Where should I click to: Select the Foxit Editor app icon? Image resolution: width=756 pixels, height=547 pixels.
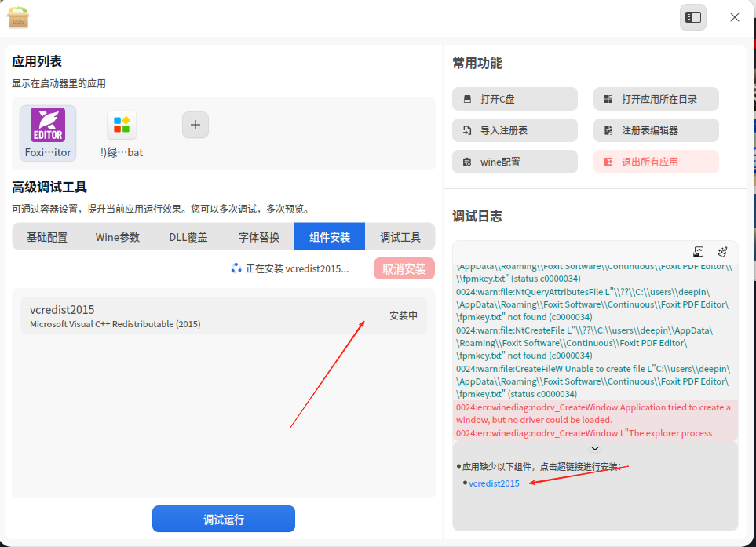pyautogui.click(x=48, y=133)
